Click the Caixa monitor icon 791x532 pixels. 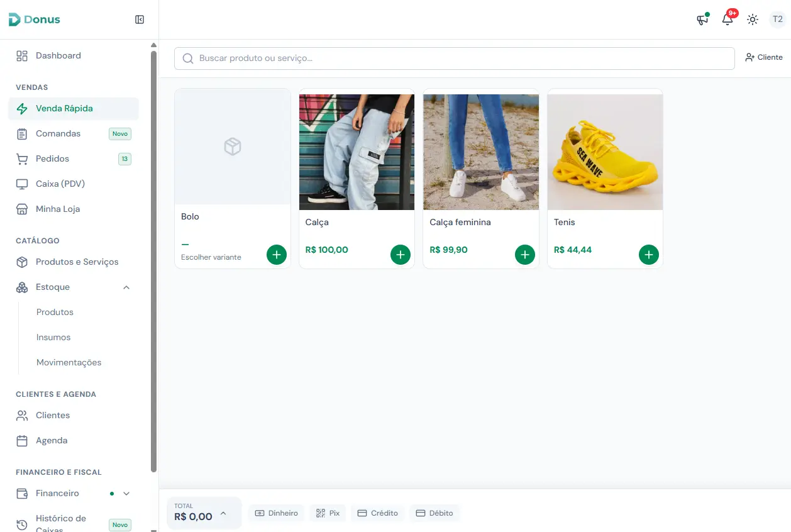click(22, 184)
